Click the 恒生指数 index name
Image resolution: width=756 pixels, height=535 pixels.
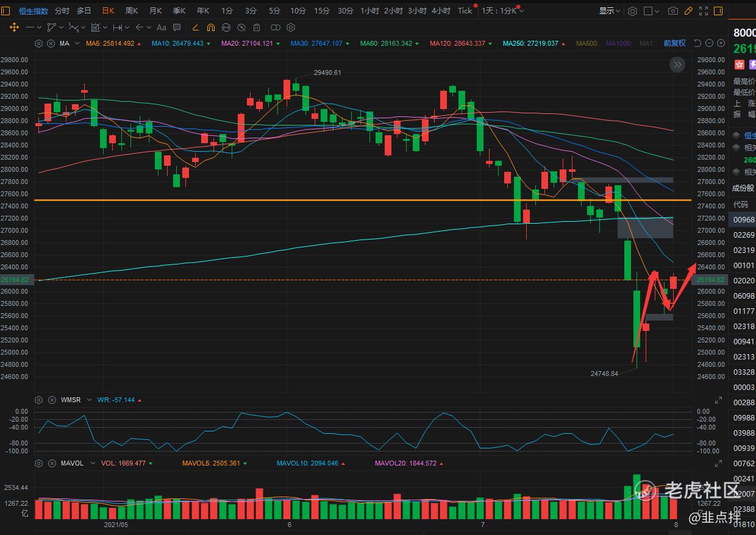pyautogui.click(x=34, y=11)
